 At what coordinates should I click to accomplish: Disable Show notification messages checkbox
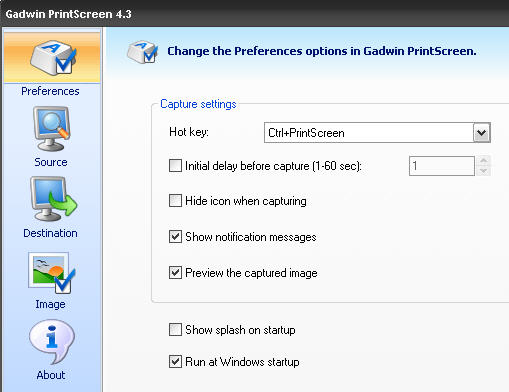click(x=175, y=237)
